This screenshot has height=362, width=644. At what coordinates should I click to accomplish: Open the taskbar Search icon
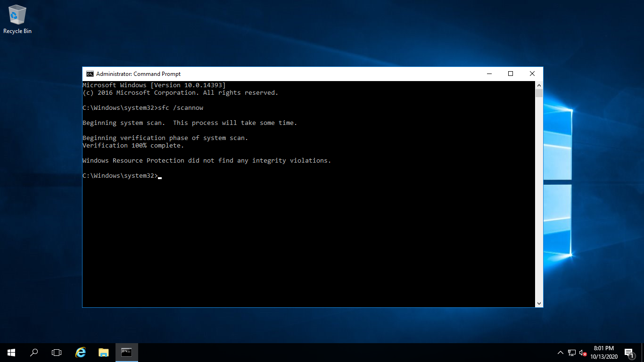click(34, 353)
